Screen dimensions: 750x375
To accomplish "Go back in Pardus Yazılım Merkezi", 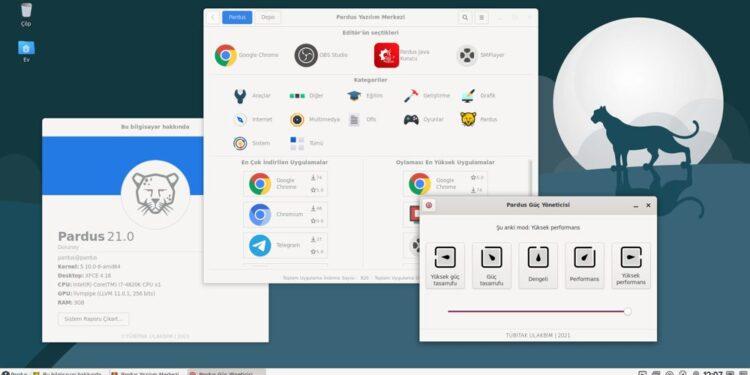I will [213, 18].
